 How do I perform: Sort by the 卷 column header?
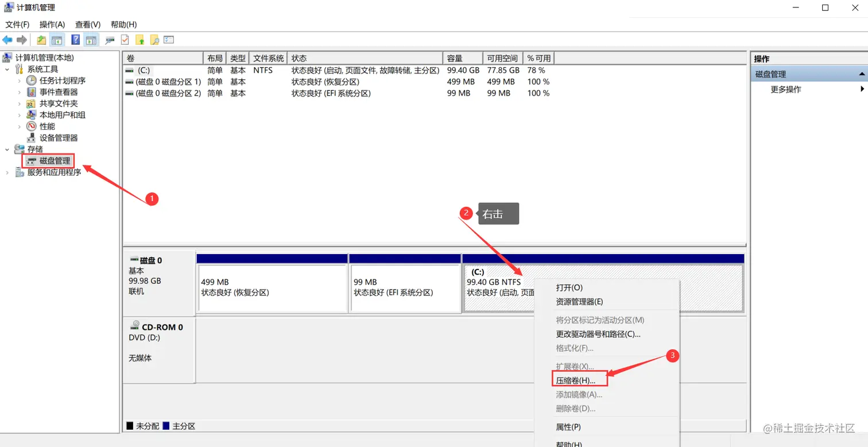pos(164,58)
